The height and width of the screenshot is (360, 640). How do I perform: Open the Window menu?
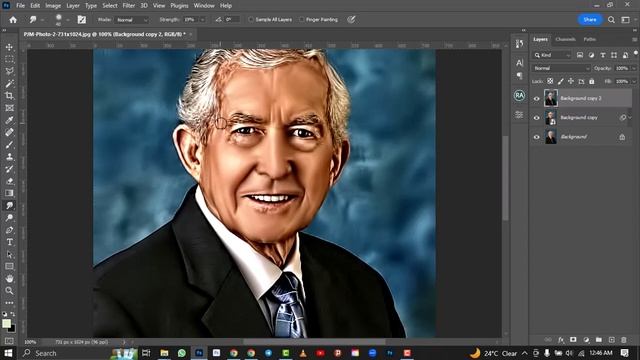pyautogui.click(x=204, y=6)
